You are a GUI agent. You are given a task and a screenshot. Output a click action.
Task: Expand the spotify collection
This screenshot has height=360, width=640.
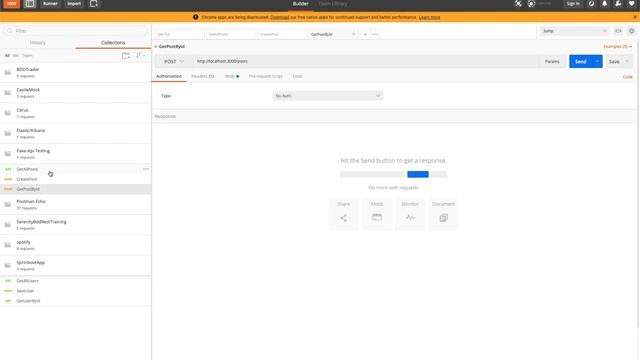[76, 245]
